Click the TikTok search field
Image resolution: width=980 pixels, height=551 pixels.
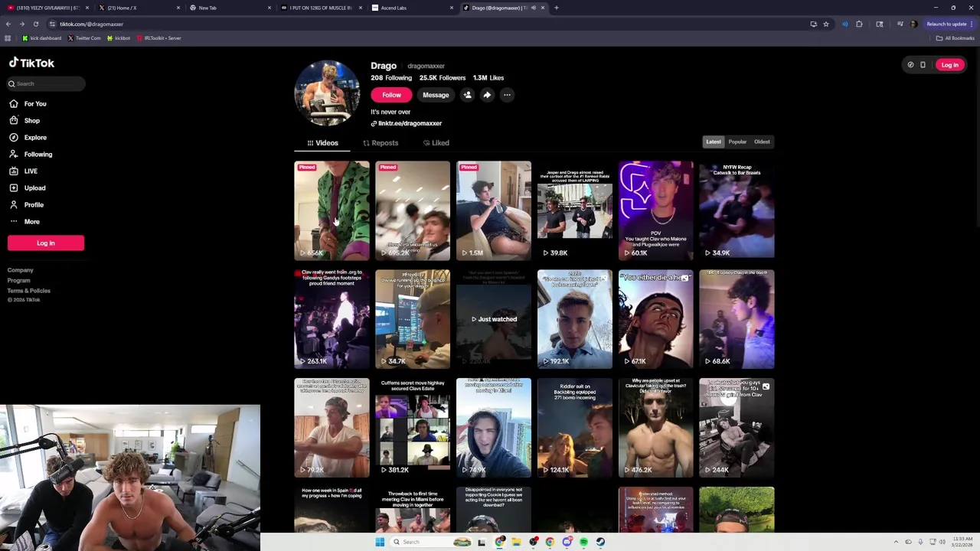pyautogui.click(x=46, y=83)
